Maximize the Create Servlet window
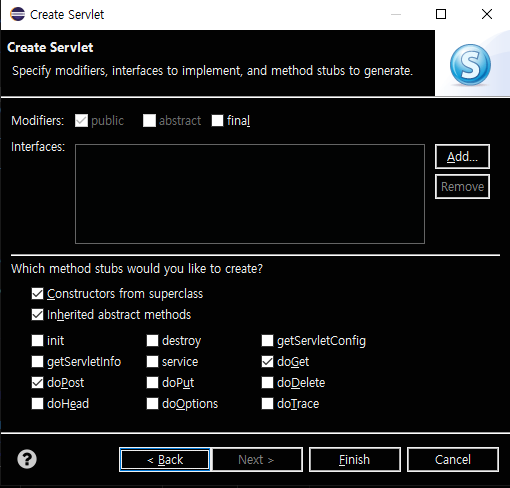Image resolution: width=510 pixels, height=488 pixels. (x=441, y=14)
